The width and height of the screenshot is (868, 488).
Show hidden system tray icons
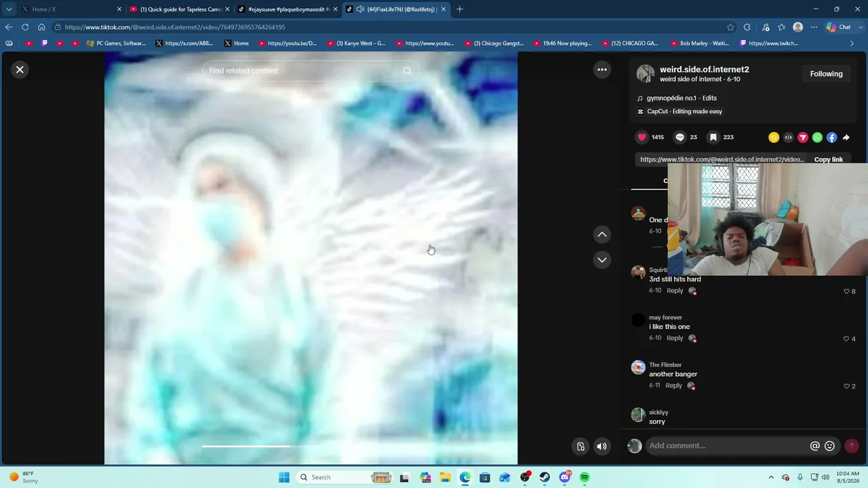(x=771, y=477)
